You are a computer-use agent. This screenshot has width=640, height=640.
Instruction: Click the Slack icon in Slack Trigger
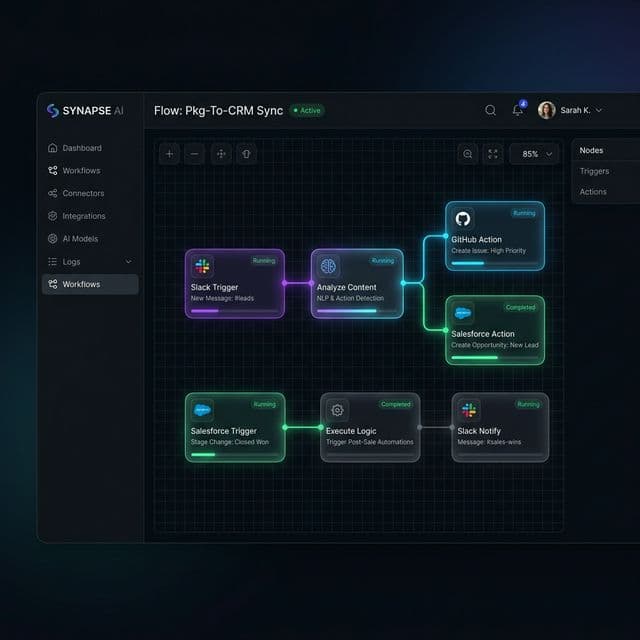point(202,266)
